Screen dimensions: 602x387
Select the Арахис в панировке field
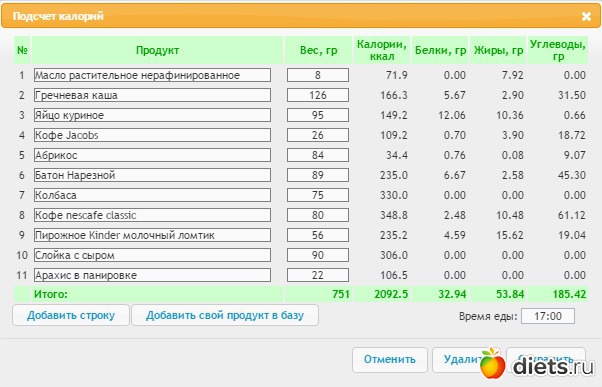tap(152, 275)
